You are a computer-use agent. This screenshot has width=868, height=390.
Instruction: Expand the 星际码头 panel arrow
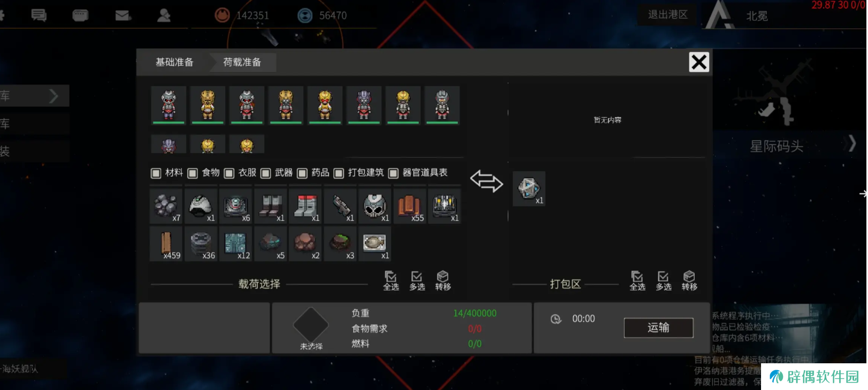pos(852,143)
